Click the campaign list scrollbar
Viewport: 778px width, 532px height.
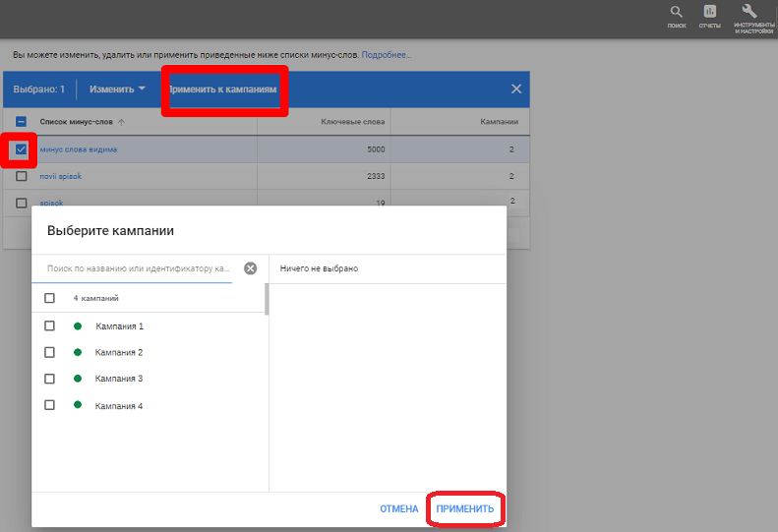point(267,299)
